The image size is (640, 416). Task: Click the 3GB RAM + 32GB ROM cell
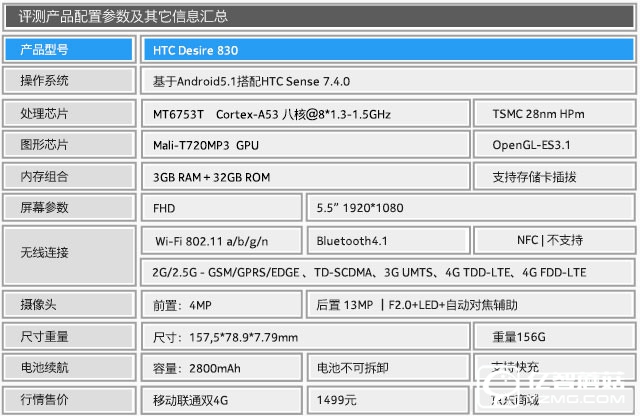pos(304,177)
